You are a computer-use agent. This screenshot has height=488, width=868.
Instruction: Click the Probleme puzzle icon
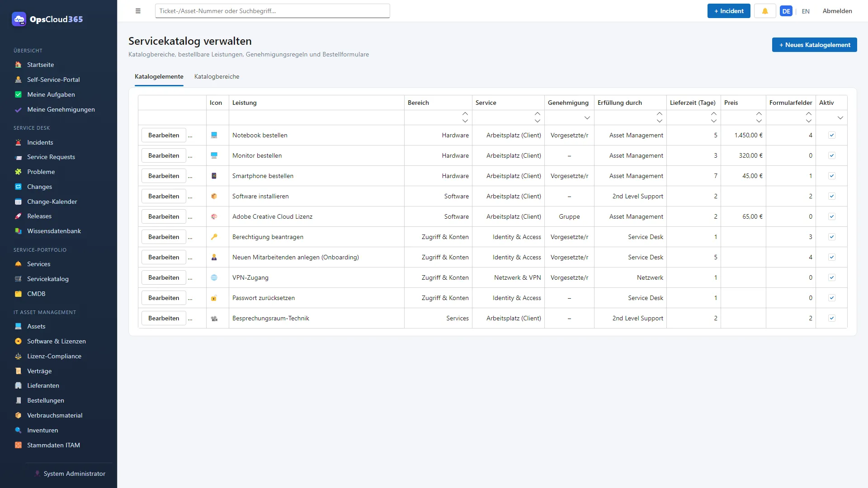[x=18, y=172]
